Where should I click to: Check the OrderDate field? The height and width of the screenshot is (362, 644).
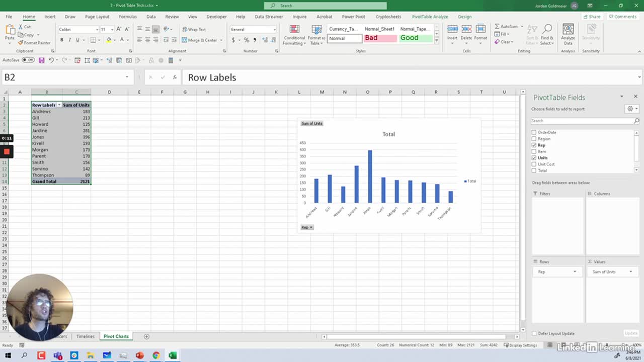534,132
